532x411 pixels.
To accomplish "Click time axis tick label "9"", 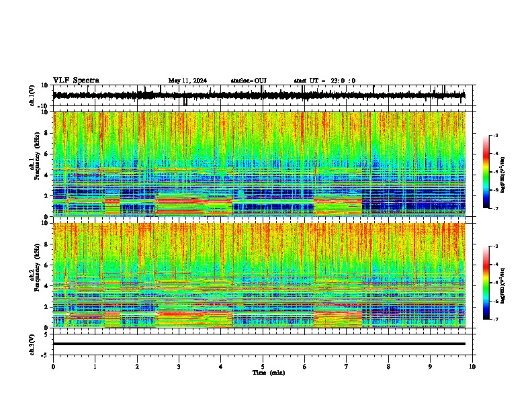I will [430, 367].
